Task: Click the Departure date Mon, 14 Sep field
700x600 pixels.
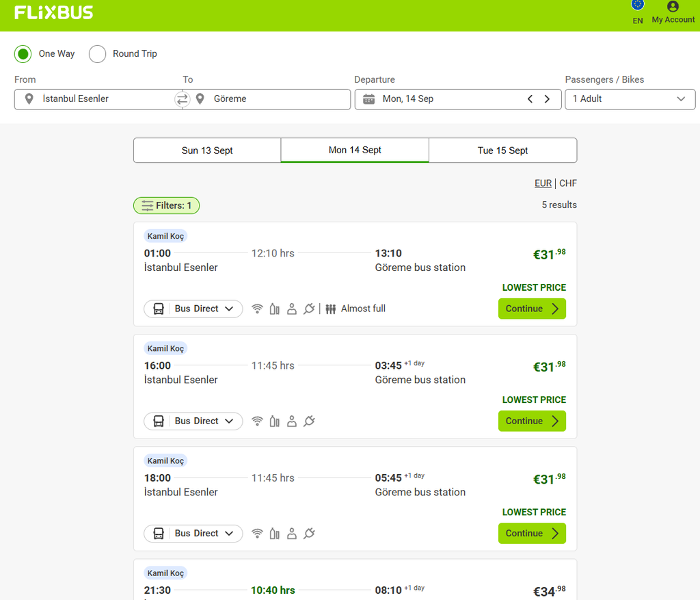Action: [x=458, y=99]
